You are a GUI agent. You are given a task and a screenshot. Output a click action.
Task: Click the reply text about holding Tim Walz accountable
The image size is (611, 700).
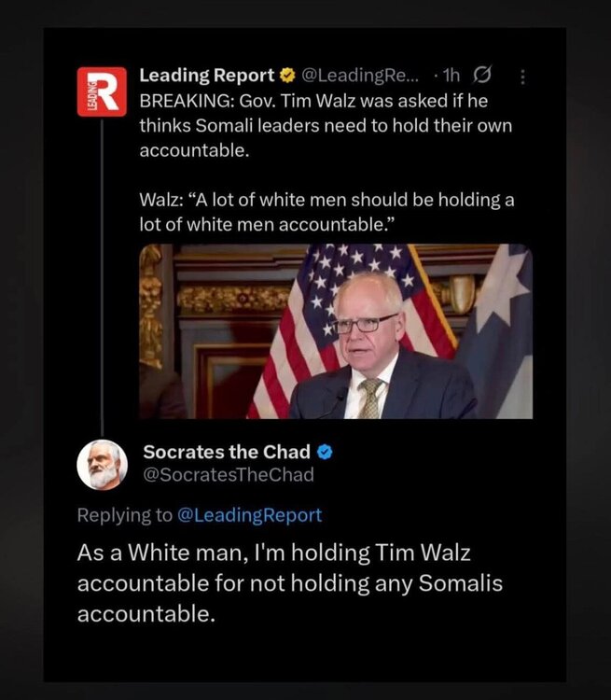(290, 583)
